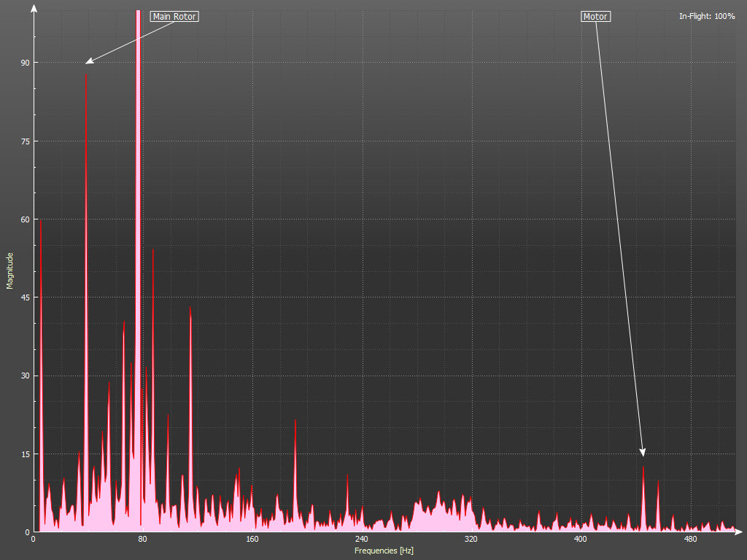Click the tip of the spectrum peak near 190 Hz
Viewport: 747px width, 560px height.
tap(295, 420)
